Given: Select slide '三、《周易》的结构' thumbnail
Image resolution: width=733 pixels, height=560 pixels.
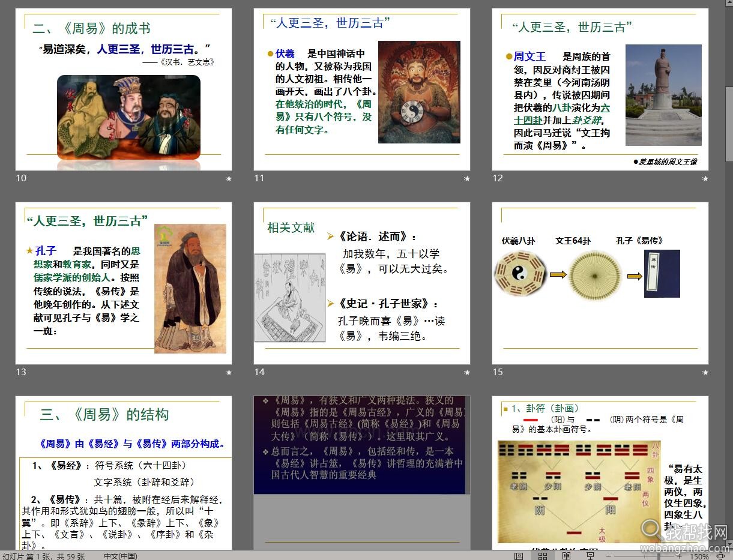Looking at the screenshot, I should click(124, 473).
